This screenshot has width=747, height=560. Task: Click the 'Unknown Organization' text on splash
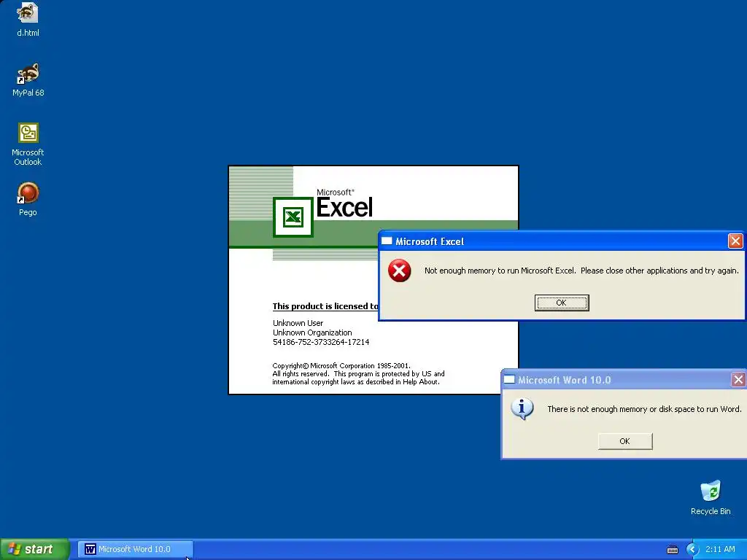click(312, 332)
